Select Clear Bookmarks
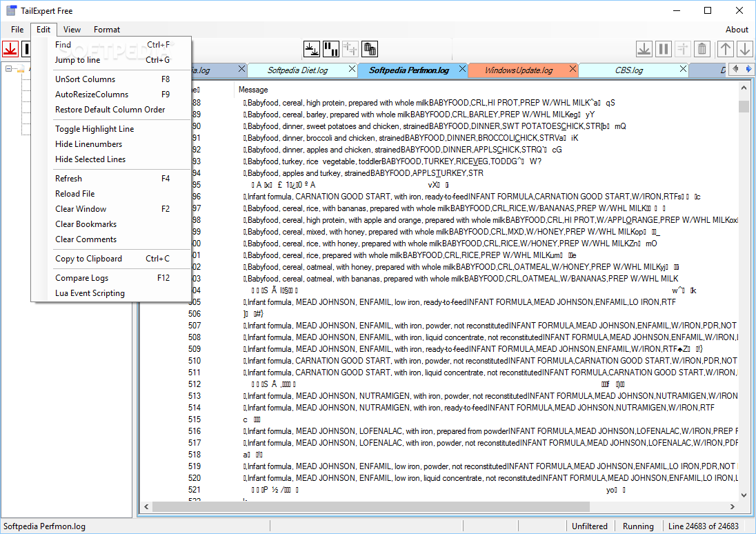The image size is (756, 534). 112,224
